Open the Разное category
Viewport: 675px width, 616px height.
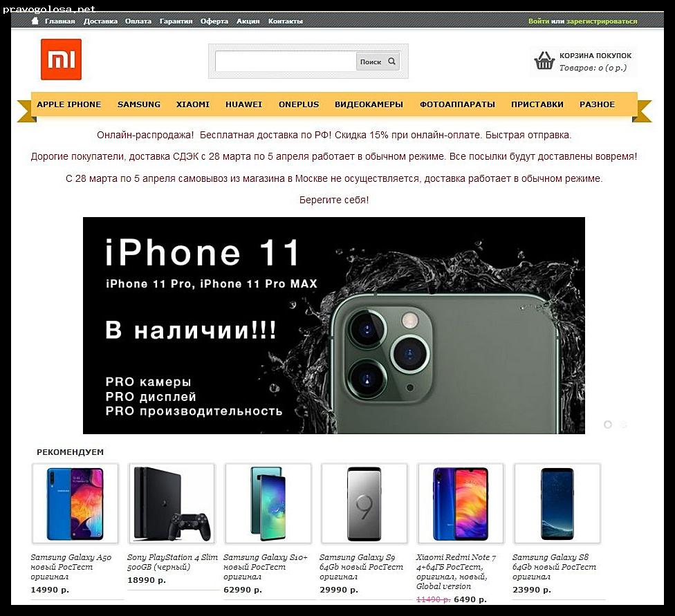tap(597, 104)
